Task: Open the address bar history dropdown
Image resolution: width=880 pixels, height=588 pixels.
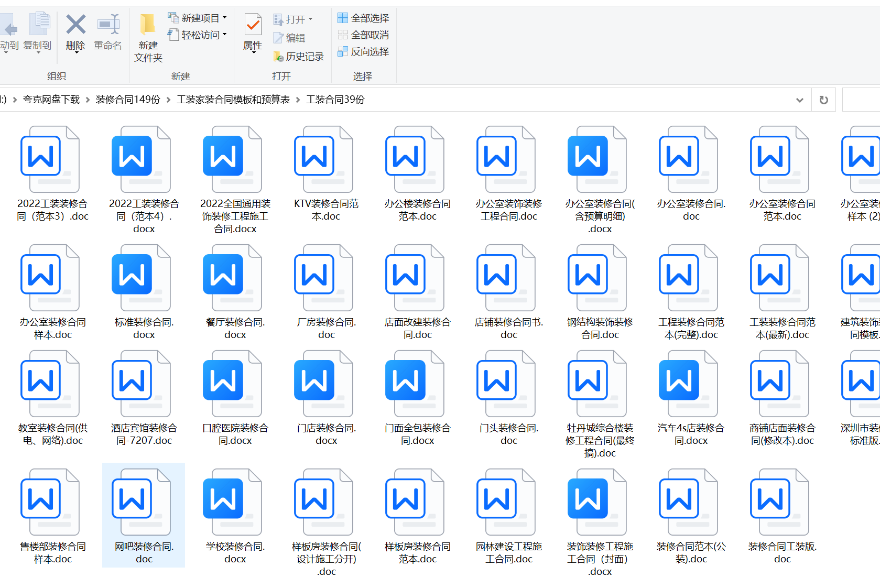Action: pos(799,100)
